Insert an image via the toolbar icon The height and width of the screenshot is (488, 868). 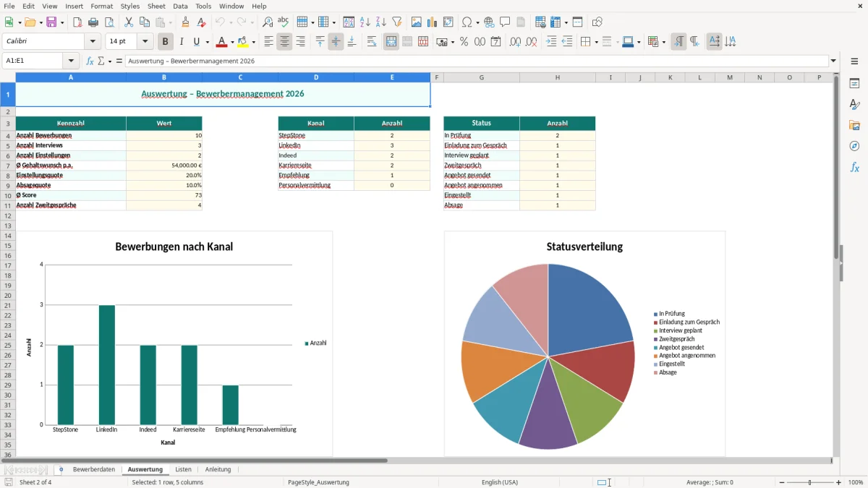(x=417, y=22)
